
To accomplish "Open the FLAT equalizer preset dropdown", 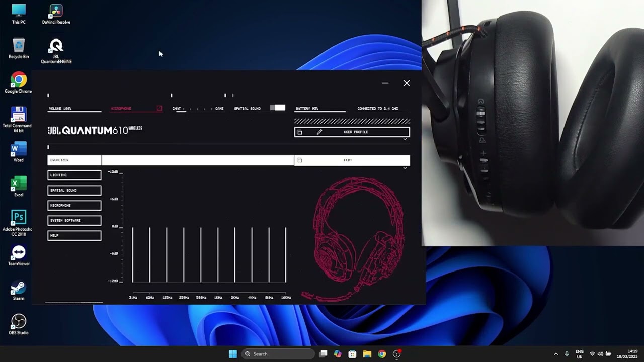I will pyautogui.click(x=352, y=160).
